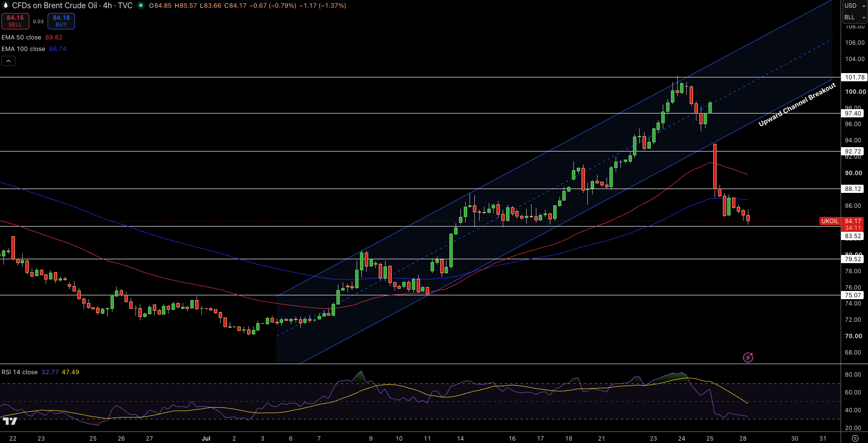The height and width of the screenshot is (443, 868).
Task: Open the BLL unit dropdown
Action: point(855,17)
